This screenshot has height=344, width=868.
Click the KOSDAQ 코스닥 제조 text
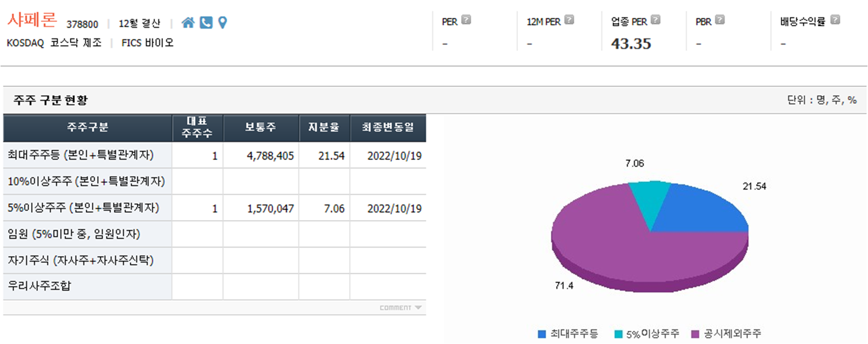[x=54, y=43]
